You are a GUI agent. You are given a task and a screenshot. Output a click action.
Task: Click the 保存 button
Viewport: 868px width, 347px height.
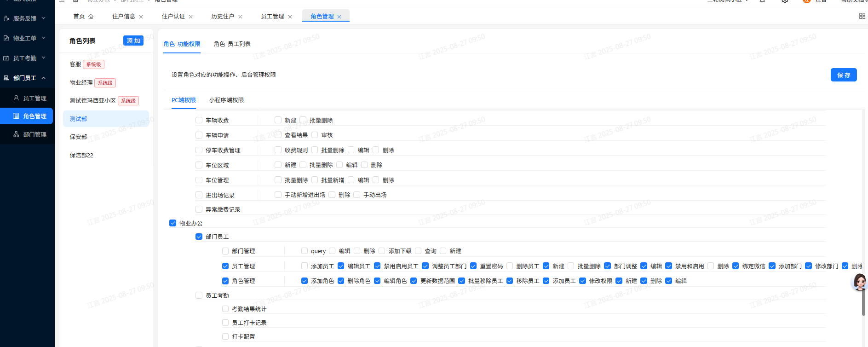coord(844,75)
